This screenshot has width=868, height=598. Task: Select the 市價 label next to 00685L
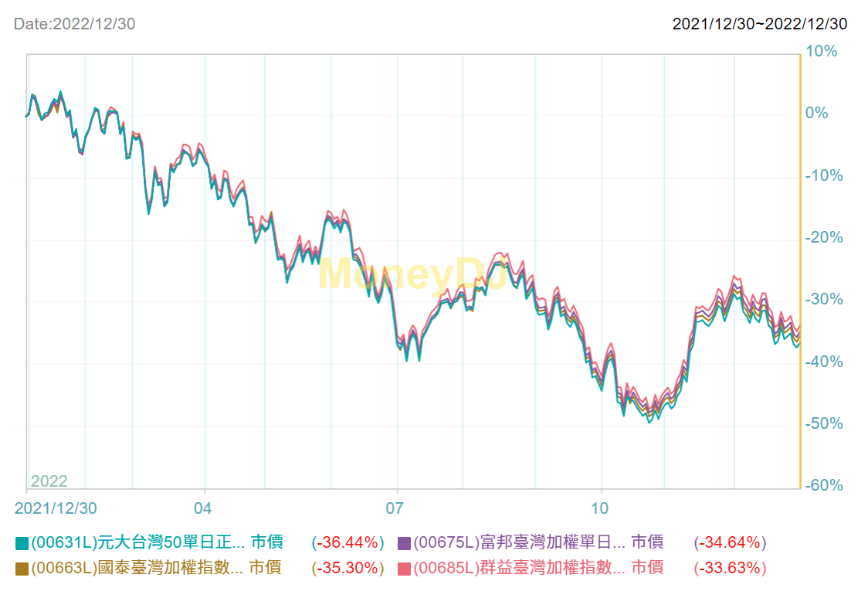(x=649, y=567)
